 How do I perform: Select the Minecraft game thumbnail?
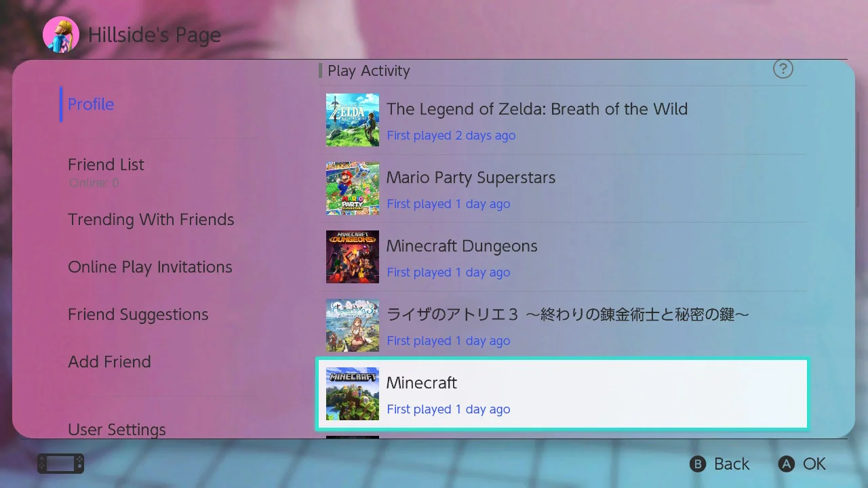(353, 394)
